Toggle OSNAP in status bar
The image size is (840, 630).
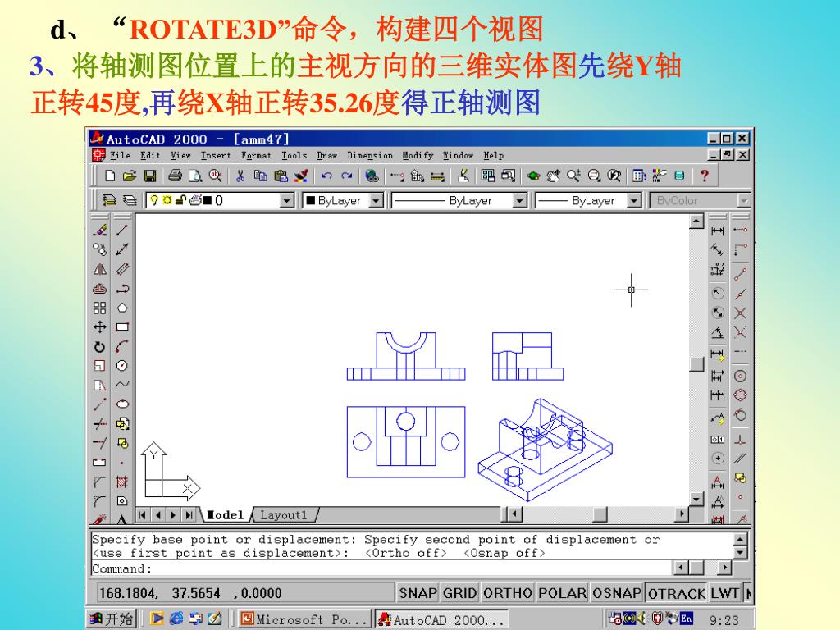pyautogui.click(x=617, y=593)
